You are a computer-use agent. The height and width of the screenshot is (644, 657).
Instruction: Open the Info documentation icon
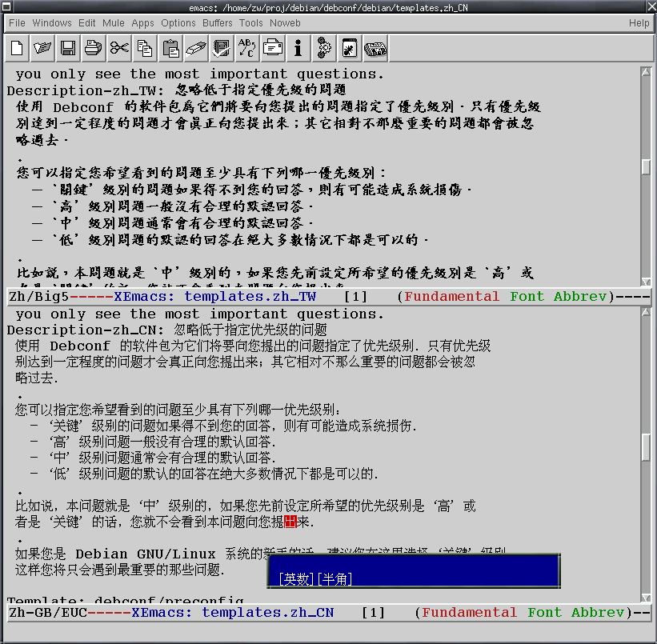[x=298, y=48]
